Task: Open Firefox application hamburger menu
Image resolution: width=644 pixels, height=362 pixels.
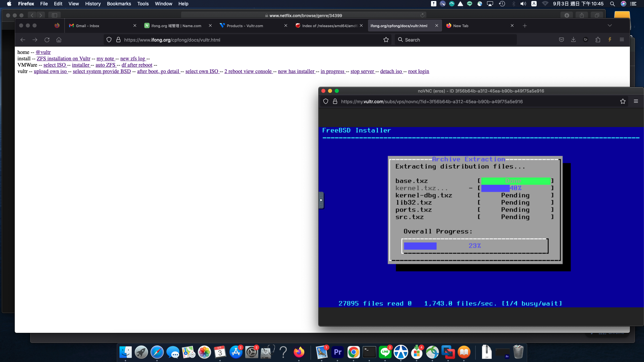Action: pyautogui.click(x=622, y=40)
